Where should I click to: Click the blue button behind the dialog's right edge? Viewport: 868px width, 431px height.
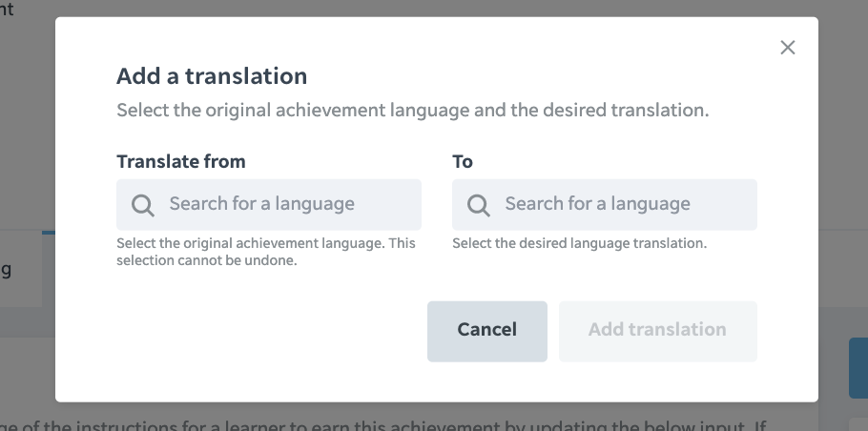[x=858, y=368]
